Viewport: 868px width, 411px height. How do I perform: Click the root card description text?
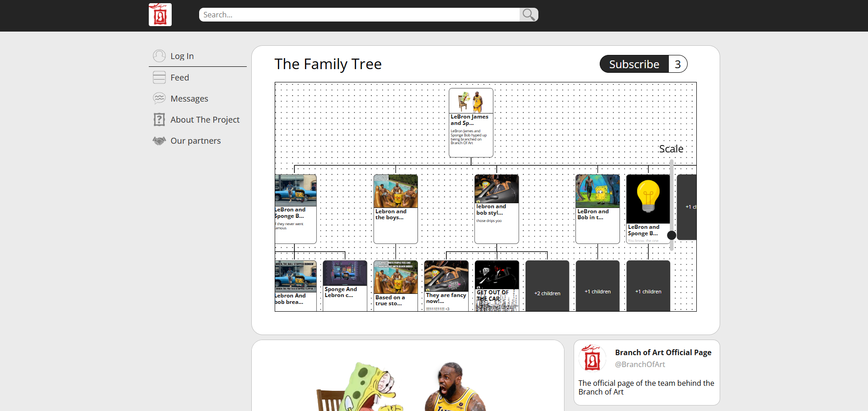click(469, 137)
